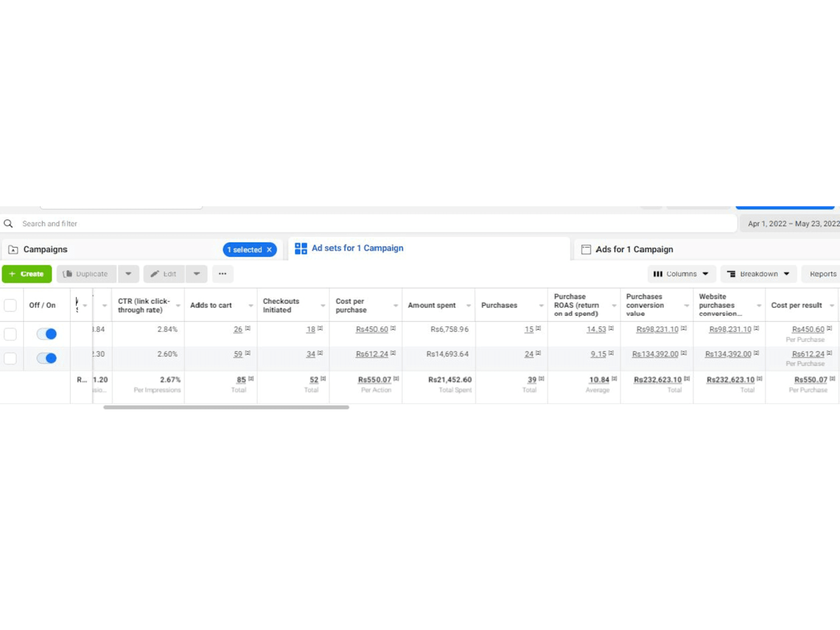This screenshot has width=840, height=630.
Task: Click the 2.67% total CTR value
Action: click(x=170, y=380)
